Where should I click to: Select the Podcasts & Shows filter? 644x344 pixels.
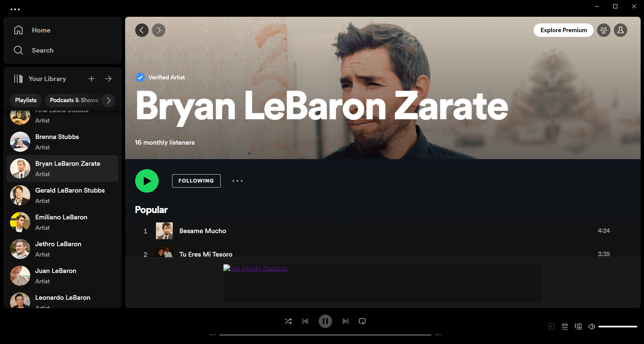(x=74, y=100)
